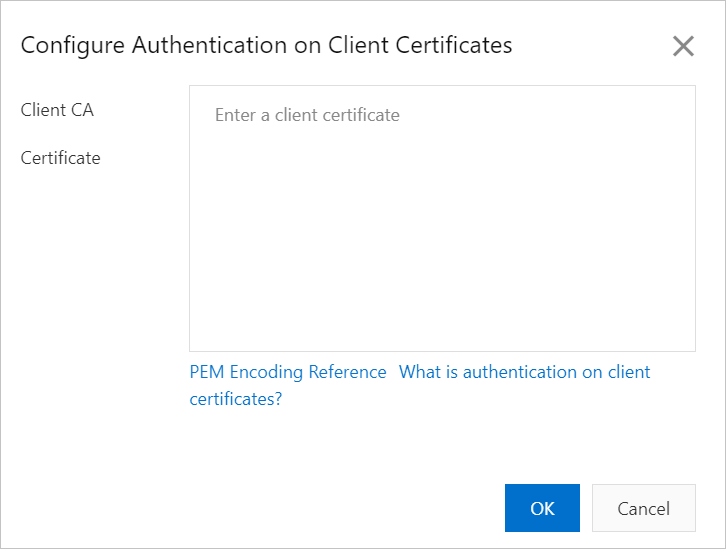
Task: Click the dialog title 'Configure Authentication on Client Certificates'
Action: tap(266, 45)
